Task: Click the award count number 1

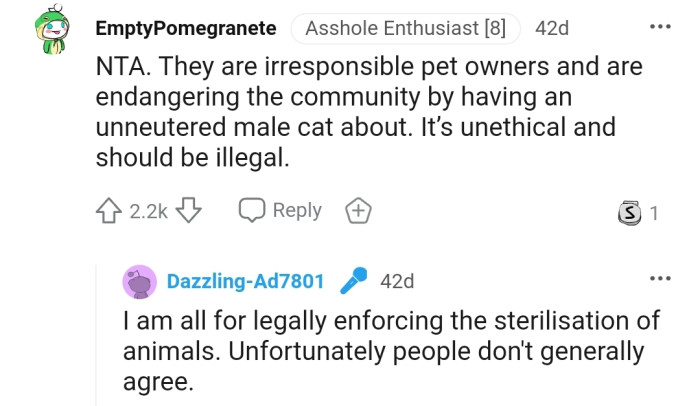Action: pyautogui.click(x=654, y=212)
